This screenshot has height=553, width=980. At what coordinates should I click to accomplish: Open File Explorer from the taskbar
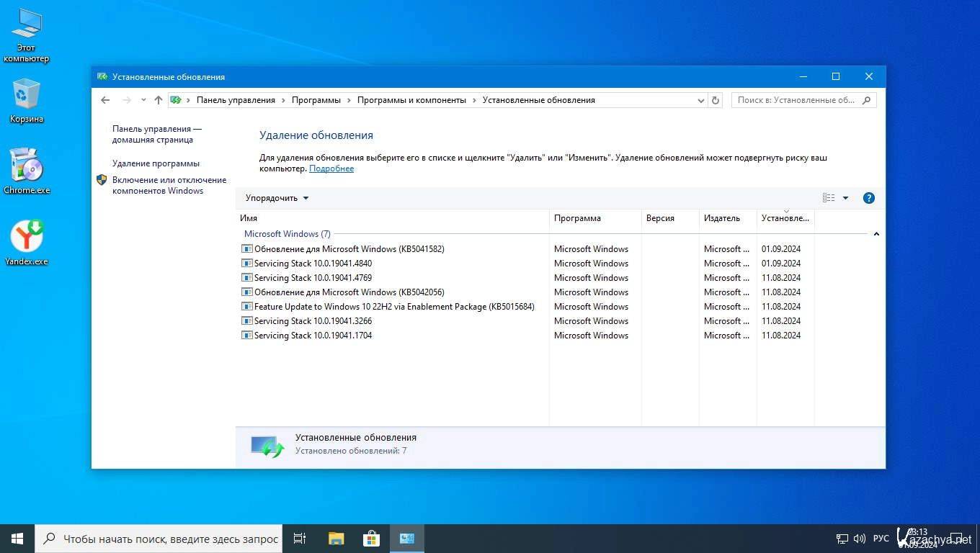(x=336, y=539)
